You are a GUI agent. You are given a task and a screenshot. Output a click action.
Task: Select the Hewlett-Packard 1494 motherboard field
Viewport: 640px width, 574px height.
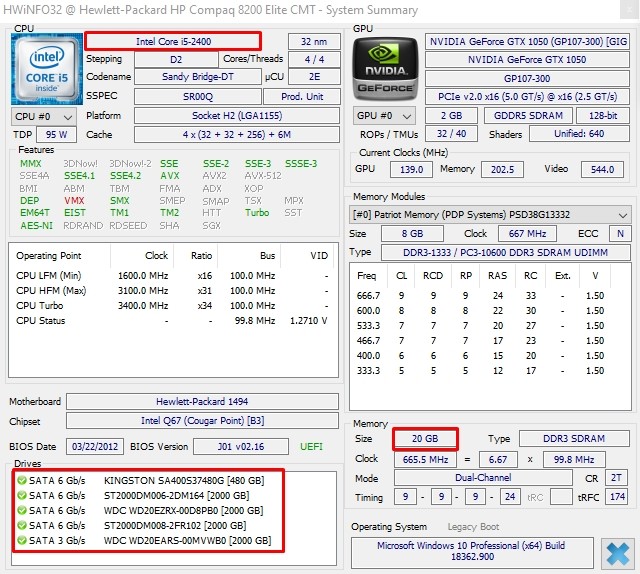(202, 402)
